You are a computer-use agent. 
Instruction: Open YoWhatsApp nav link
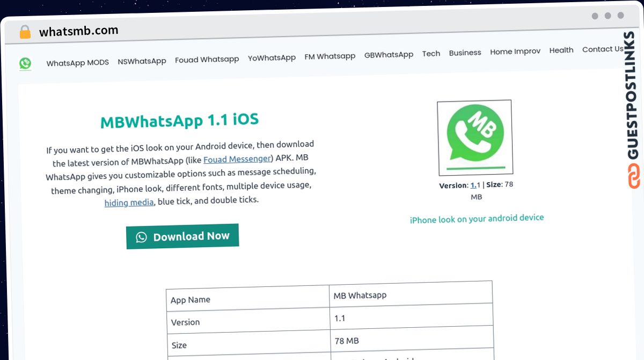pyautogui.click(x=272, y=57)
